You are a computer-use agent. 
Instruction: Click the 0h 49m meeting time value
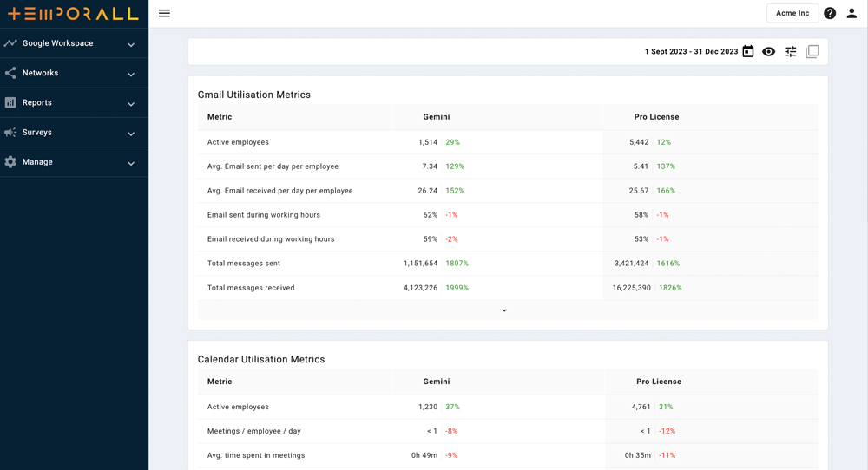(424, 455)
